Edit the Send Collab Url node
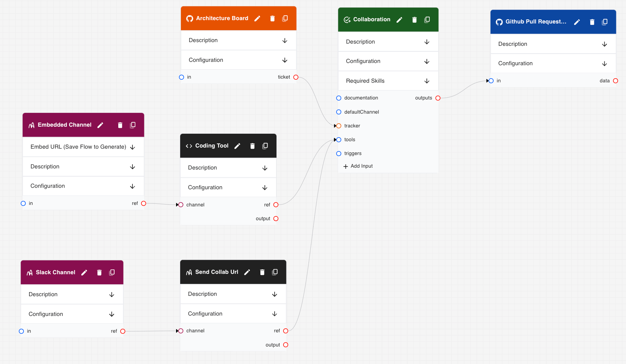This screenshot has height=364, width=626. point(247,272)
